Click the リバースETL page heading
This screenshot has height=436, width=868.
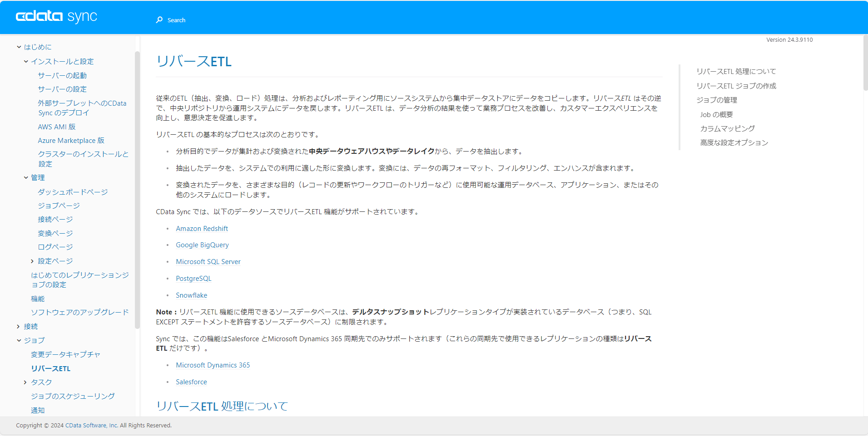[194, 61]
